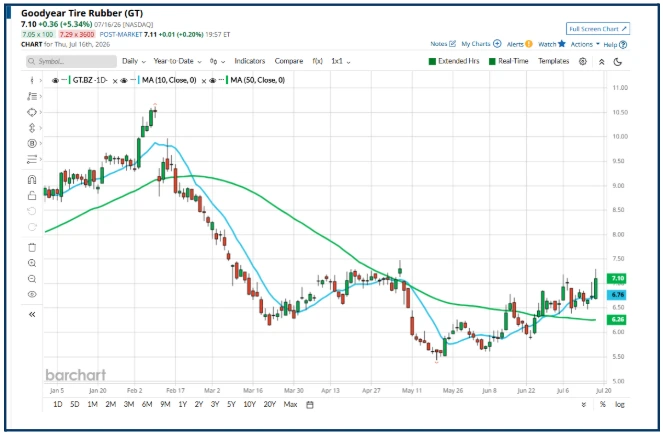Click the Notes edit icon
This screenshot has width=663, height=434.
pyautogui.click(x=452, y=44)
